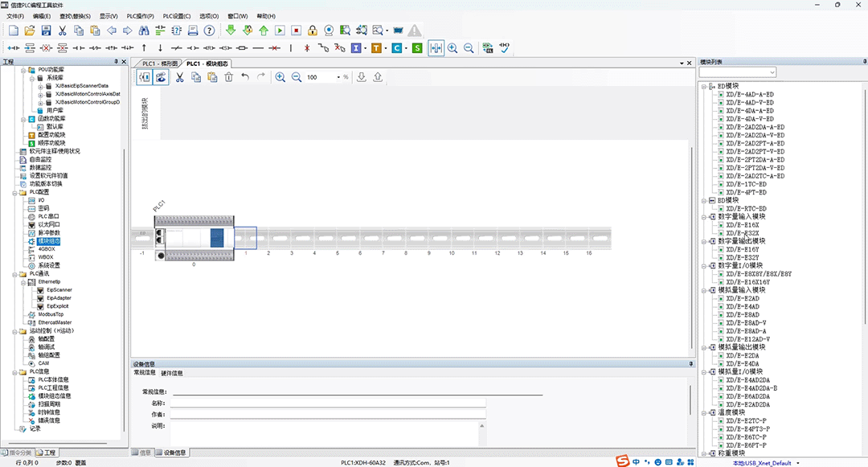868x467 pixels.
Task: Collapse the PLC配置 folder in project tree
Action: click(15, 193)
